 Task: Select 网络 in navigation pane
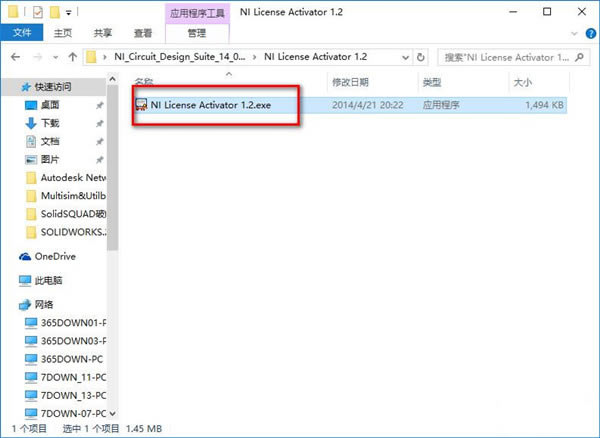(44, 304)
